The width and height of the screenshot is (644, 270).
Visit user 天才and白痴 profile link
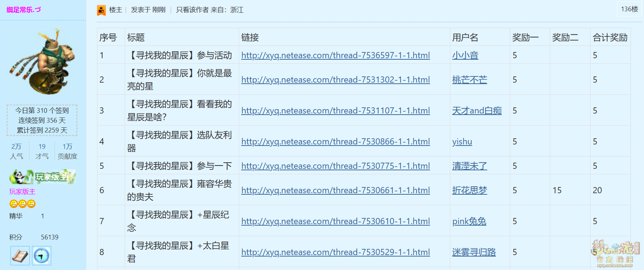477,111
